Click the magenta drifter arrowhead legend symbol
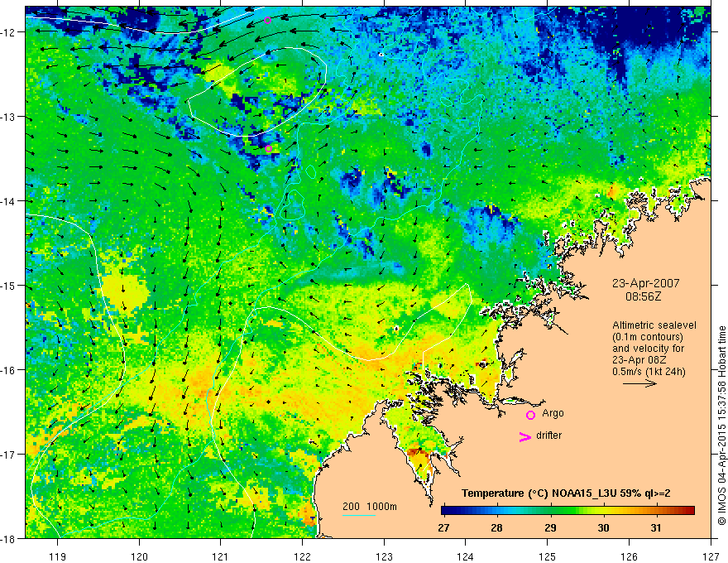 (525, 436)
